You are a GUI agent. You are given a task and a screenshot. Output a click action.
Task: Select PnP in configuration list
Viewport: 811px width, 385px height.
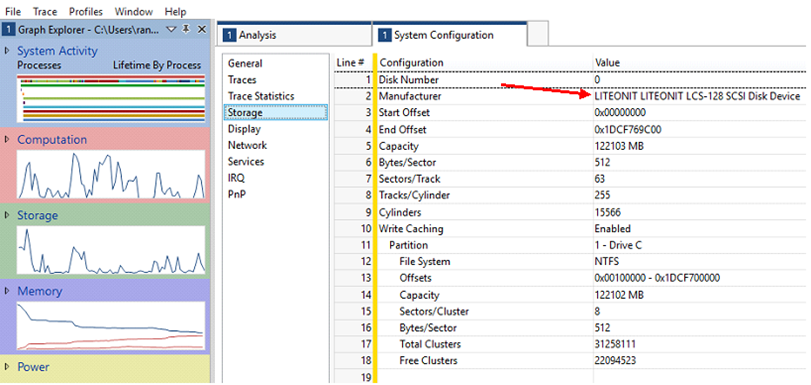pyautogui.click(x=236, y=195)
